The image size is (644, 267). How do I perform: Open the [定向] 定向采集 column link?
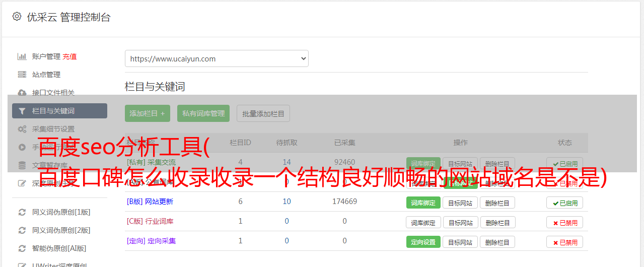coord(152,241)
